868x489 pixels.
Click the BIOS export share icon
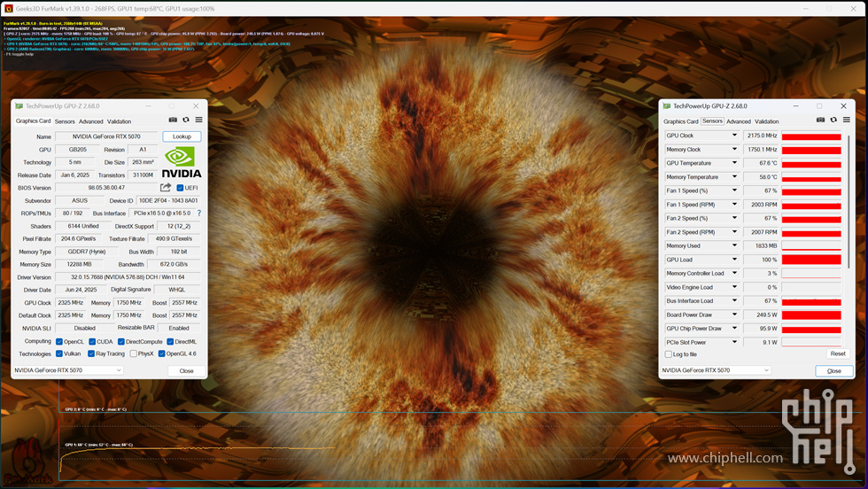[x=166, y=188]
